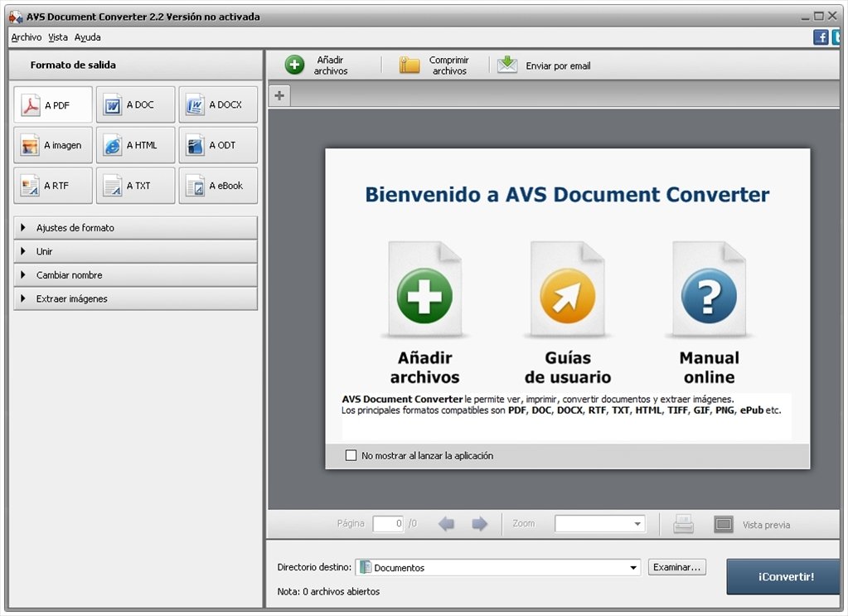Click the 'Nota: 0 archivos abiertos' status text
Image resolution: width=848 pixels, height=616 pixels.
(328, 592)
